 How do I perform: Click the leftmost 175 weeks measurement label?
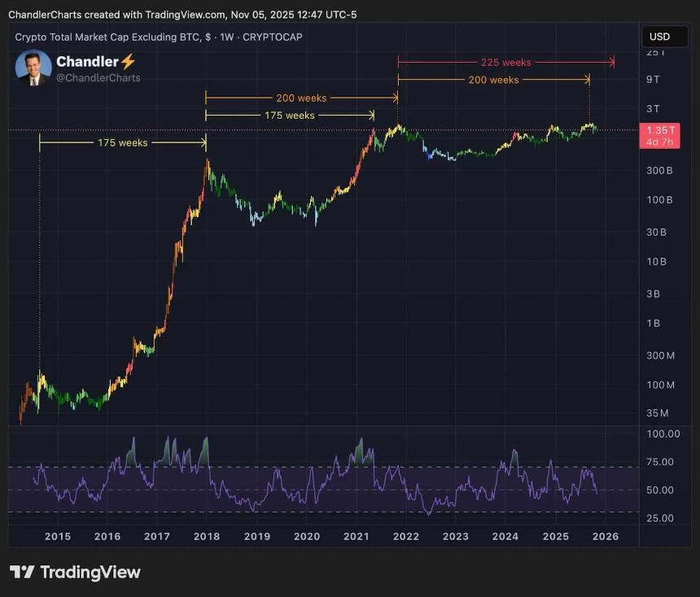pos(122,142)
